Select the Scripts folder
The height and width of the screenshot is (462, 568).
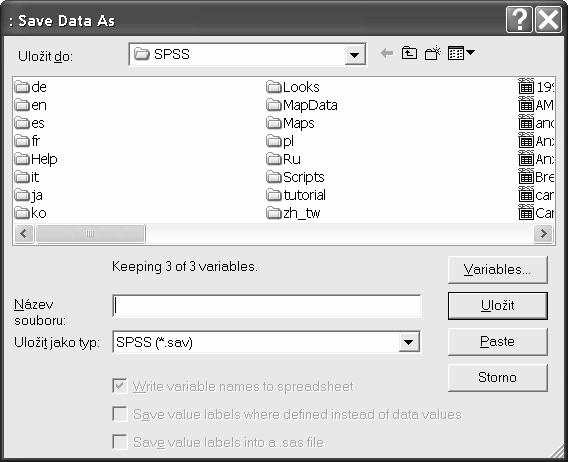pos(295,177)
